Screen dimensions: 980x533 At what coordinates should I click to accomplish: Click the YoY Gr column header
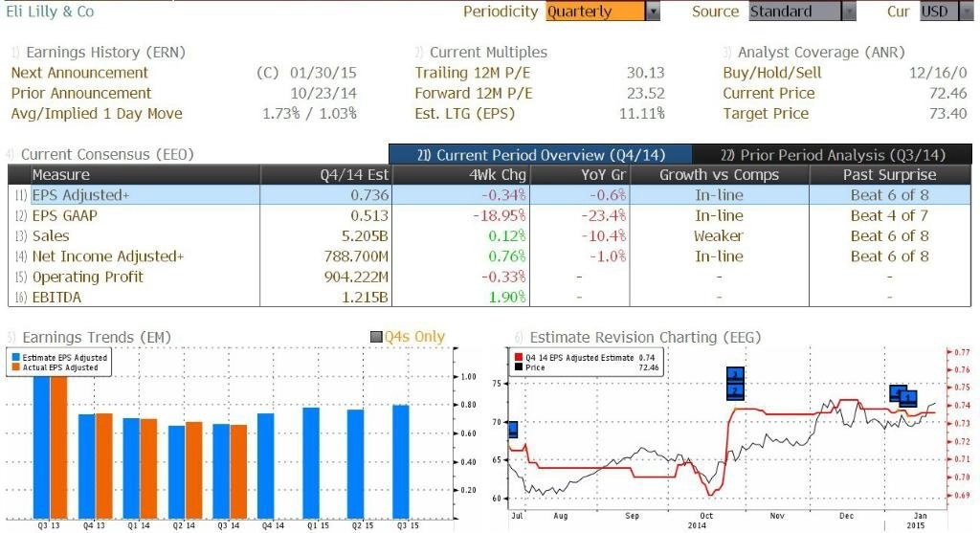point(579,174)
